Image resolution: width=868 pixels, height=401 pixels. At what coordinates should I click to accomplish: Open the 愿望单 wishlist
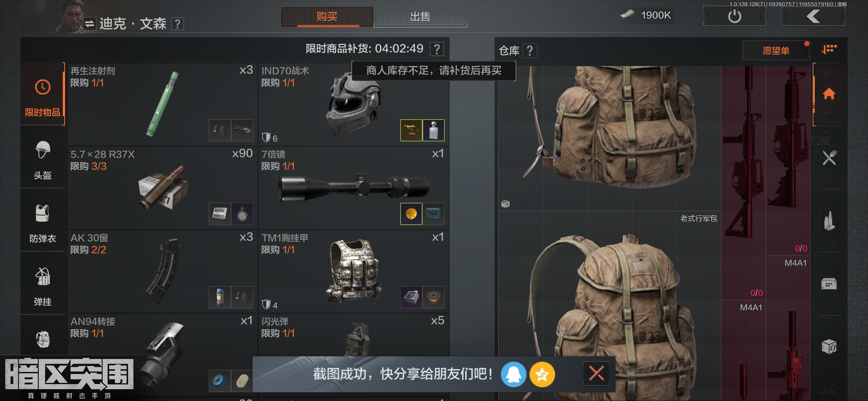[x=776, y=50]
